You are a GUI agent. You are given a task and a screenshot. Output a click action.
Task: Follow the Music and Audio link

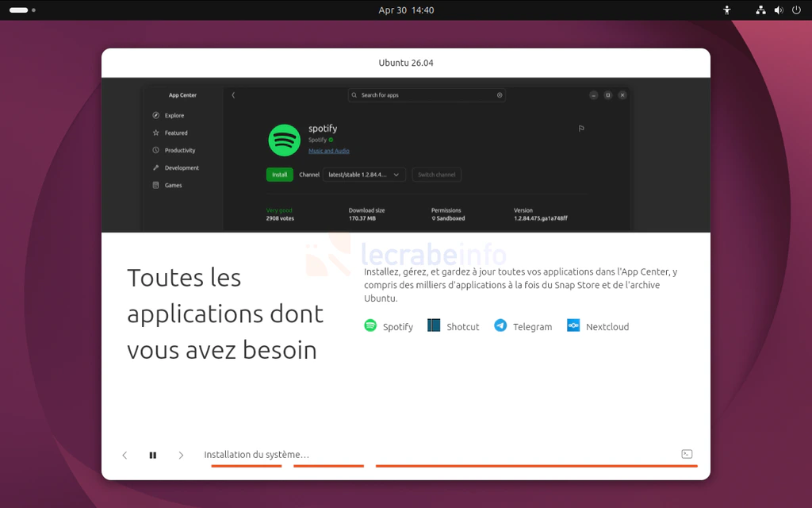[x=328, y=151]
